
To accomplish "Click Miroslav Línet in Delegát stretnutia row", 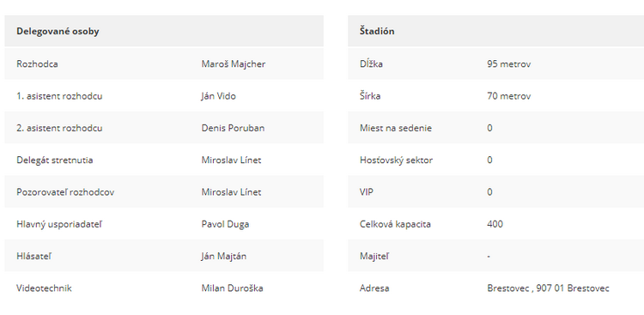I will tap(231, 161).
